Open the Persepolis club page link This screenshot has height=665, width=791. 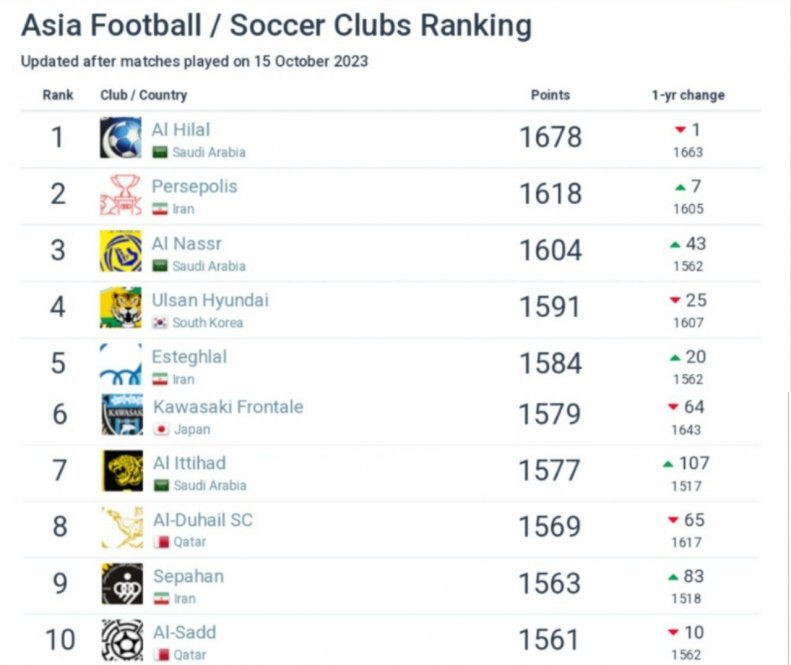(194, 187)
